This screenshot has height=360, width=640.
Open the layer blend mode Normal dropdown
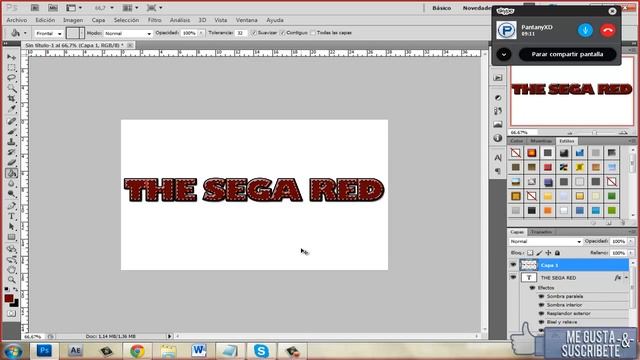[x=545, y=242]
